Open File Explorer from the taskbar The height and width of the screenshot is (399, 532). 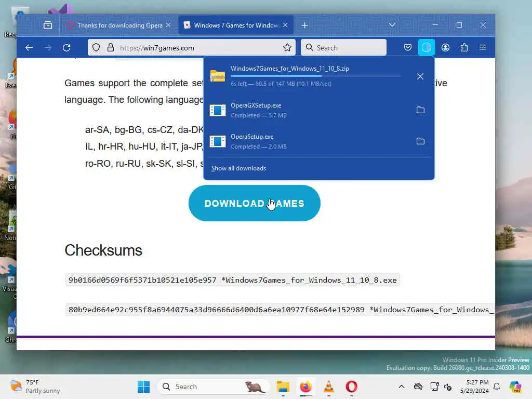point(283,387)
